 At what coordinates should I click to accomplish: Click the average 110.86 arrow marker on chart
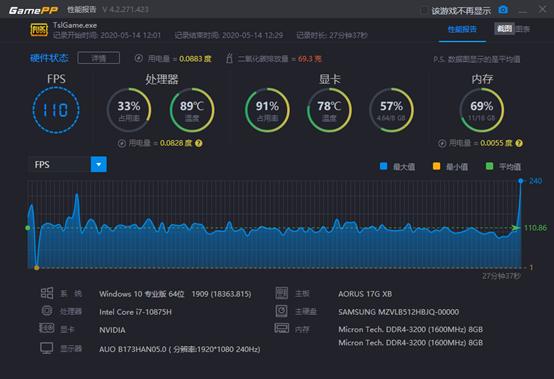tap(516, 228)
